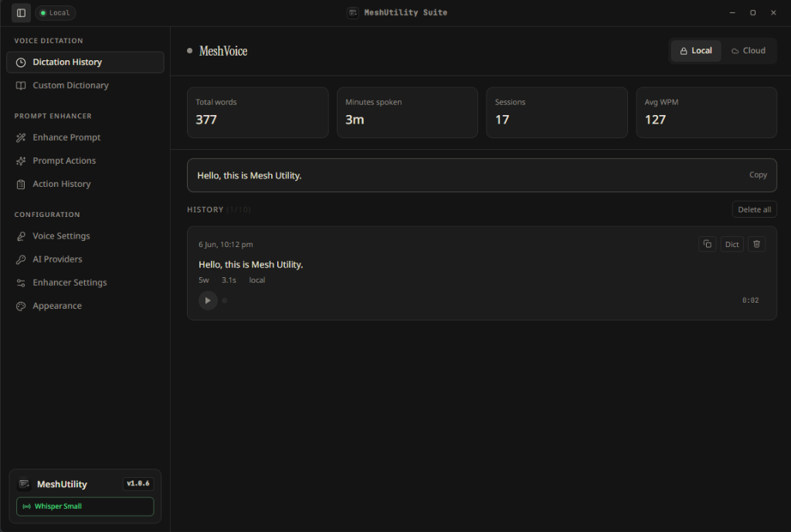
Task: Click the lock icon on Local
Action: (x=684, y=51)
